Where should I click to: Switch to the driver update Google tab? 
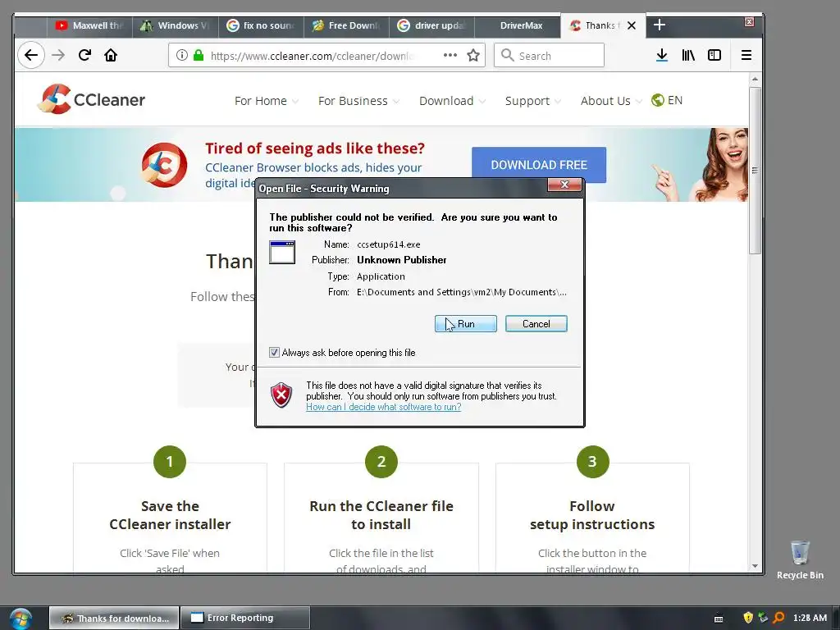coord(432,25)
